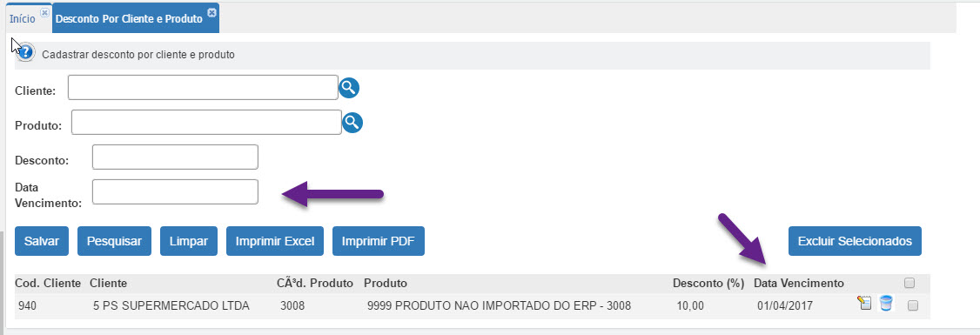This screenshot has height=335, width=980.
Task: Select the Desconto Por Cliente e Produto tab
Action: coord(129,19)
